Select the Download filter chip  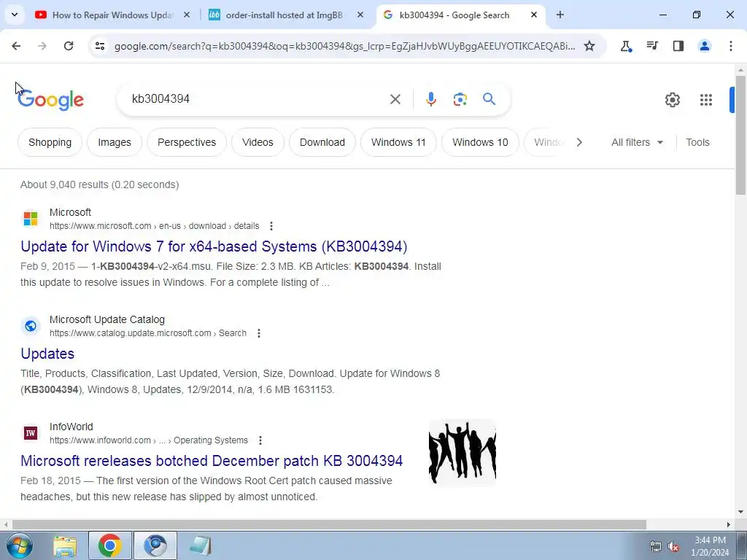click(x=322, y=142)
